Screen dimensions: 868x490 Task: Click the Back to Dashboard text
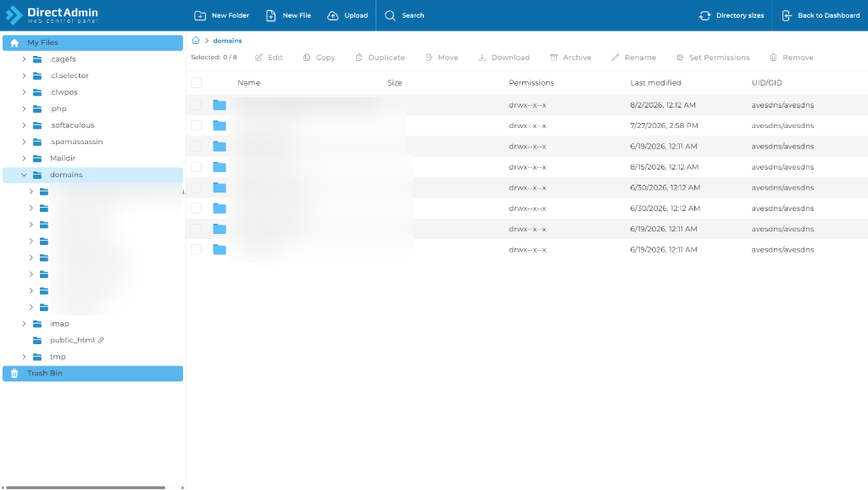[829, 15]
